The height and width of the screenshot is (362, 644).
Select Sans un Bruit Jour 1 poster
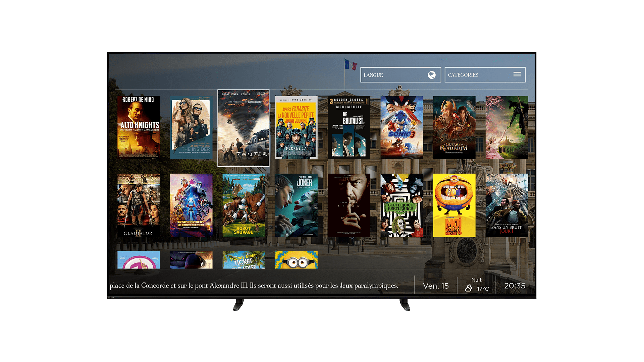[x=507, y=205]
